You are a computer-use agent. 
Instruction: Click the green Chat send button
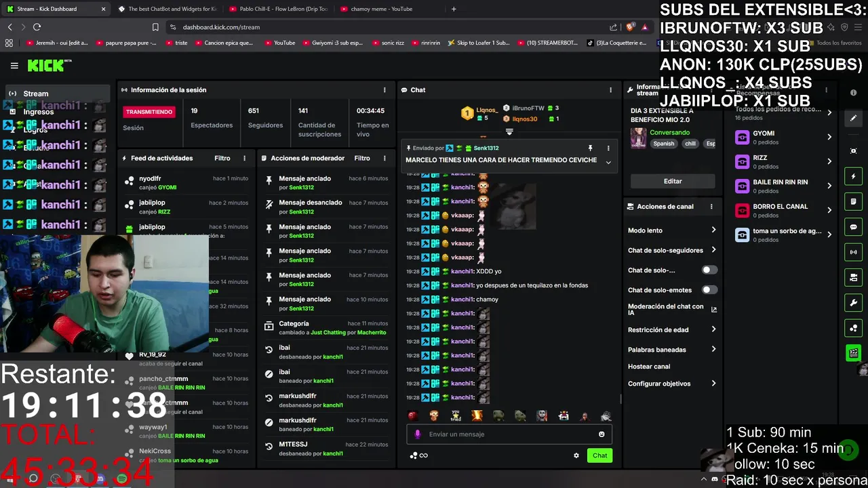(x=599, y=455)
